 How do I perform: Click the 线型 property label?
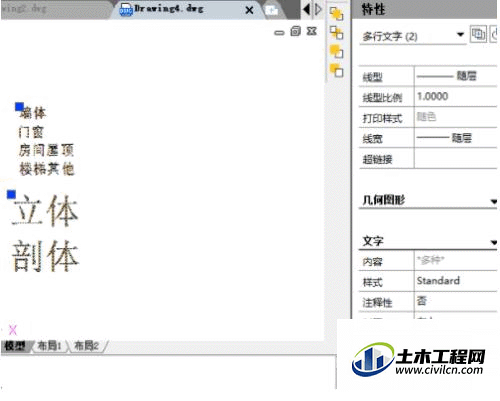coord(372,77)
